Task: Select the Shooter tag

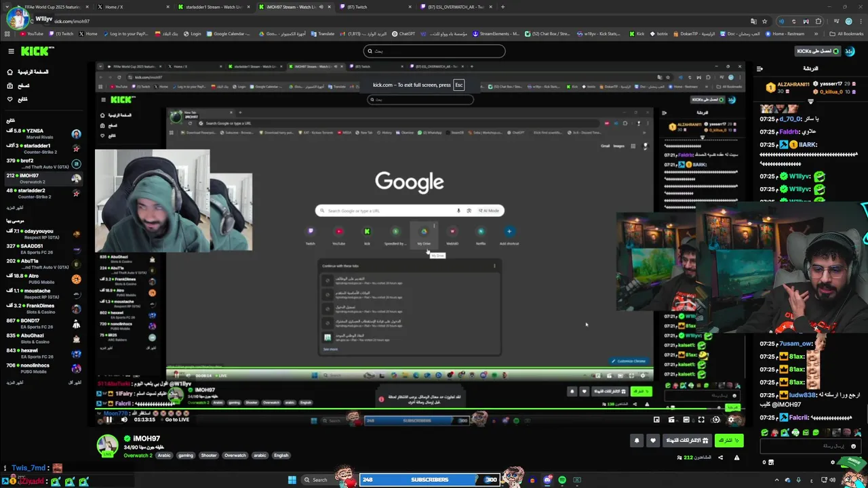Action: pos(209,455)
